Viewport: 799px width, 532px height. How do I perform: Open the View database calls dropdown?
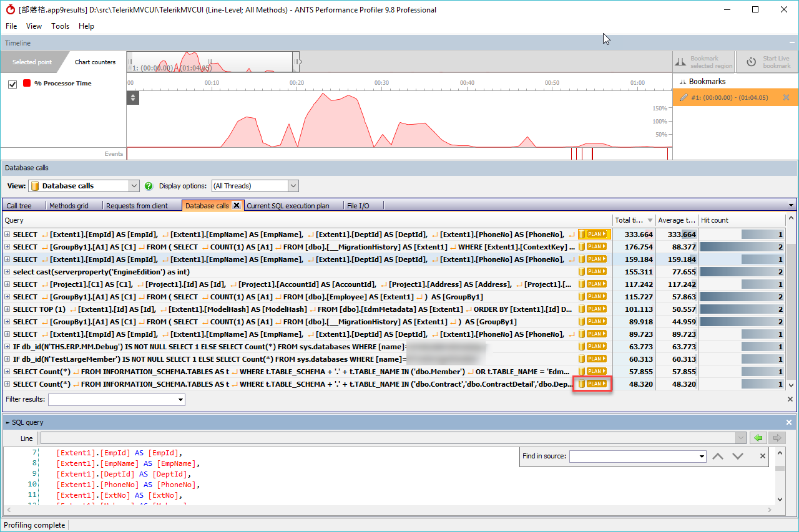coord(133,185)
